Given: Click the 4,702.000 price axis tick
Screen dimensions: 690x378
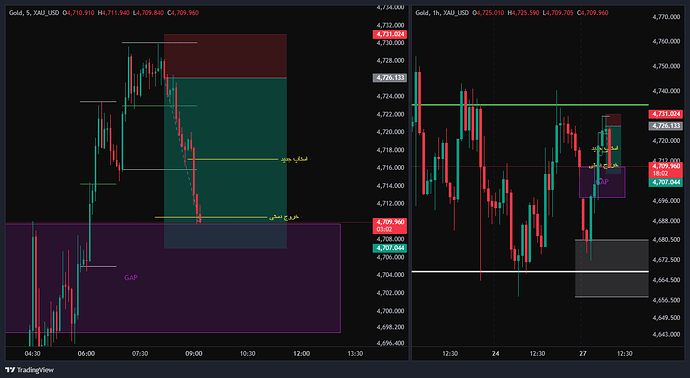Looking at the screenshot, I should click(390, 293).
